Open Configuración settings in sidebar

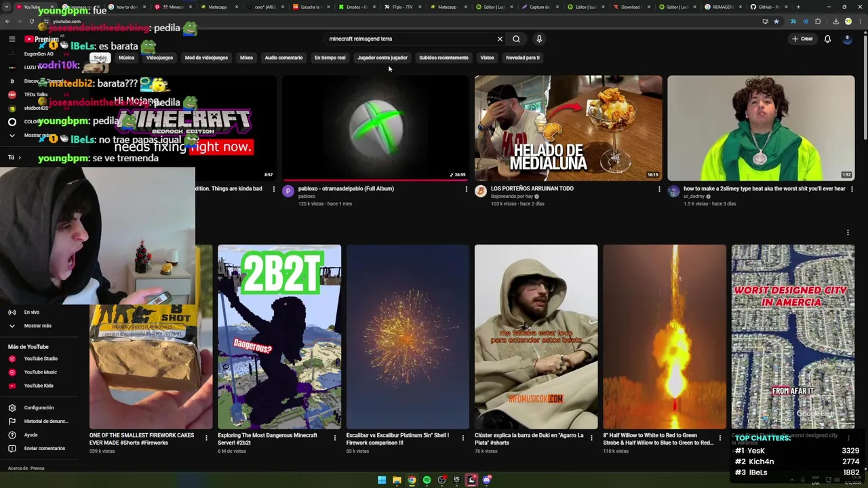41,407
